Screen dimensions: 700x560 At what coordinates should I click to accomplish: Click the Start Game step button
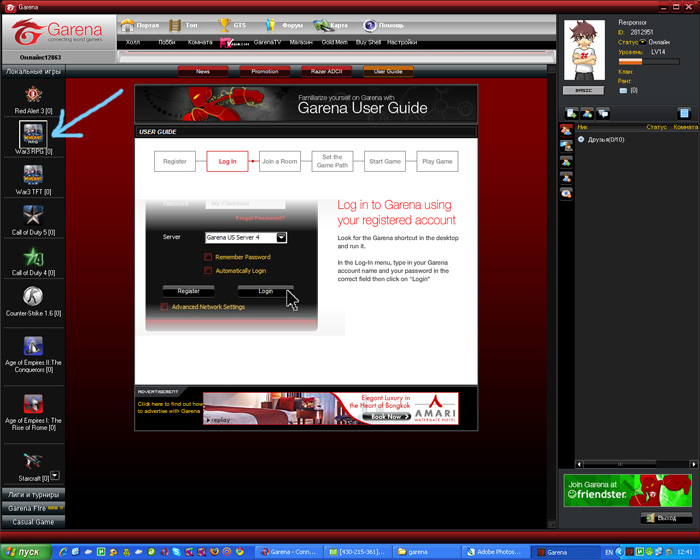[x=385, y=161]
